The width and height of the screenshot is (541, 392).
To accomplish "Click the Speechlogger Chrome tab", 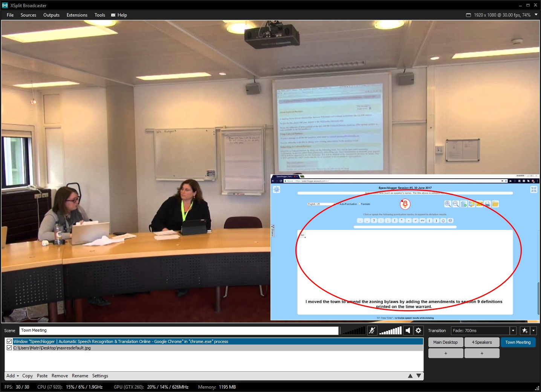I will pyautogui.click(x=284, y=176).
